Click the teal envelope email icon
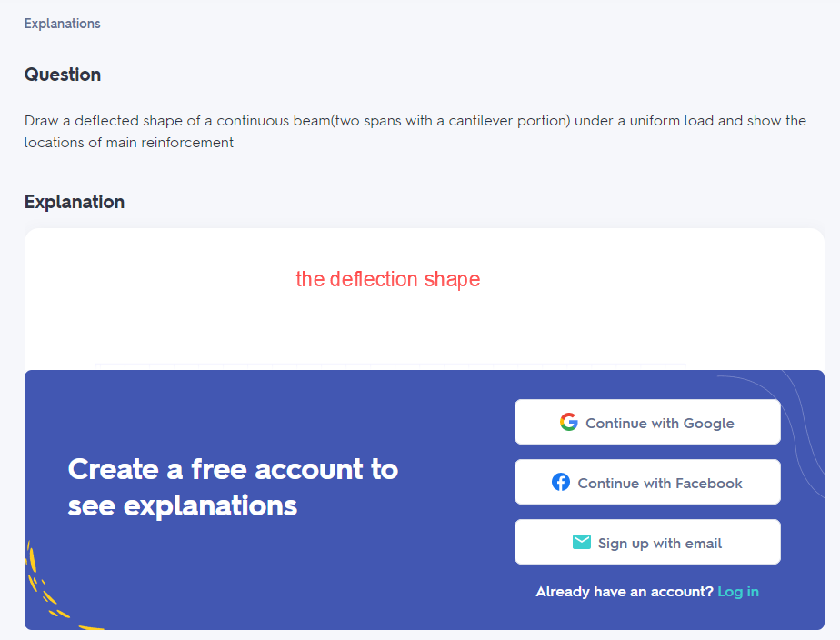840x640 pixels. pyautogui.click(x=581, y=542)
